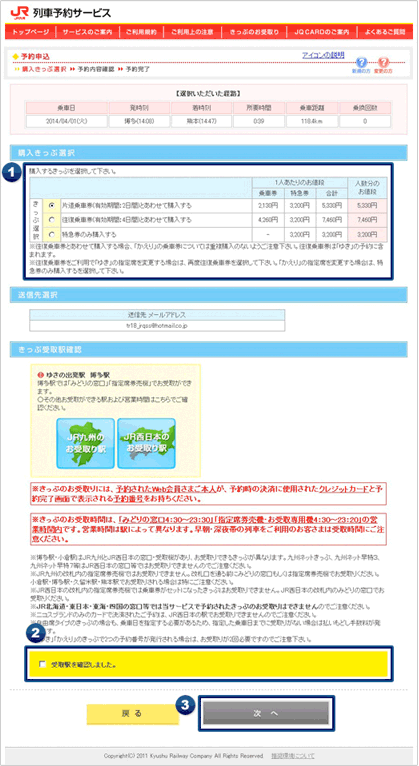This screenshot has height=766, width=419.
Task: Click the ご利用上の注意 navigation item
Action: pos(192,32)
